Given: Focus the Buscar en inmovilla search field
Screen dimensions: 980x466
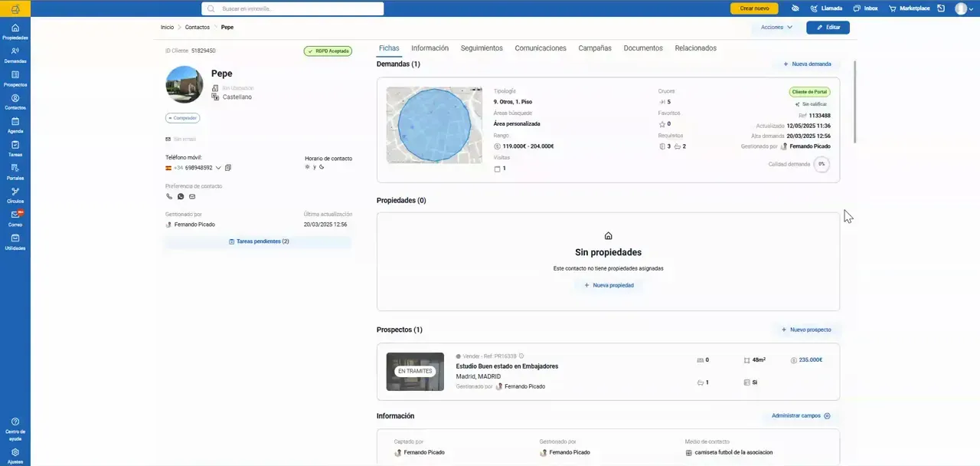Looking at the screenshot, I should pyautogui.click(x=292, y=8).
